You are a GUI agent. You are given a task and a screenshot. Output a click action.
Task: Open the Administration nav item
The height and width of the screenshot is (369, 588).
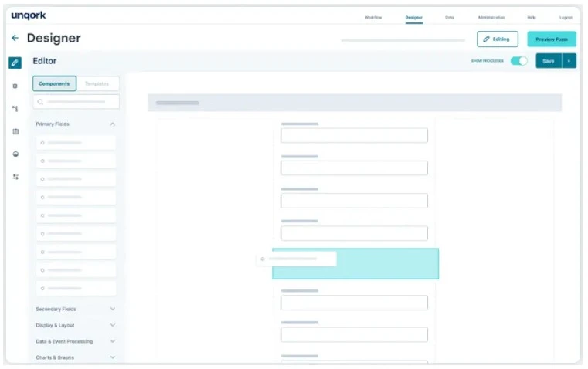491,17
